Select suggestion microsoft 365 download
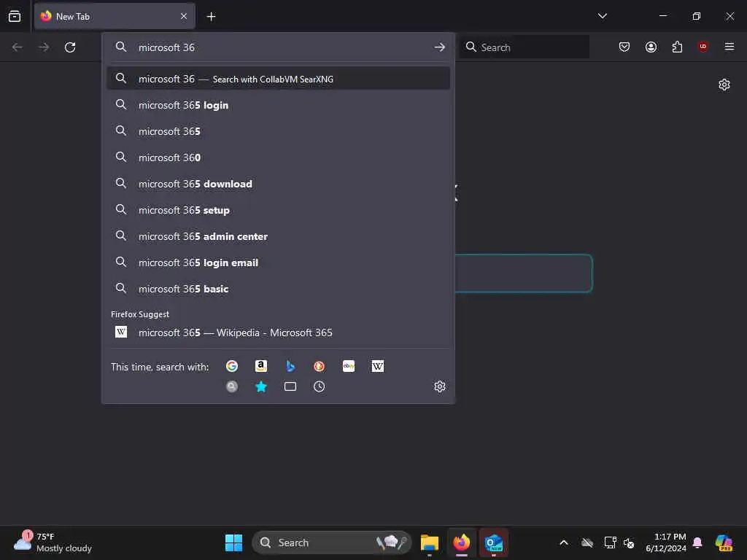Image resolution: width=747 pixels, height=560 pixels. [x=279, y=184]
